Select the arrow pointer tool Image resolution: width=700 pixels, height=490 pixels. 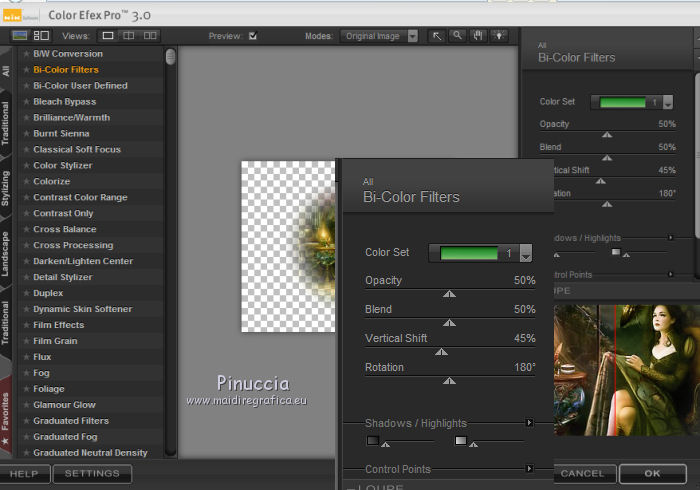tap(437, 36)
